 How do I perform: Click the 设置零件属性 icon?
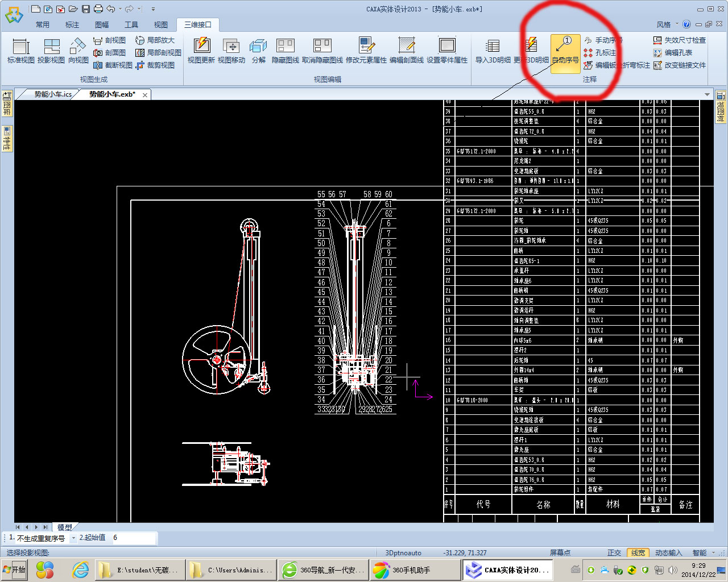click(x=447, y=51)
